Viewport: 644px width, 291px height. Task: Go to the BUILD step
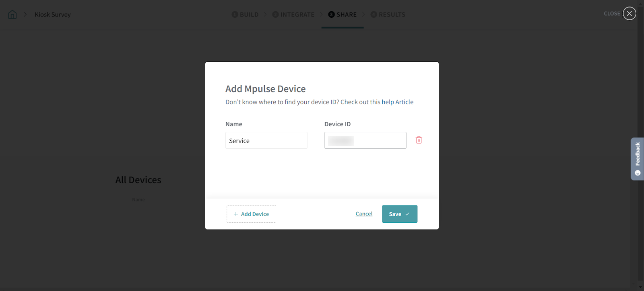245,14
